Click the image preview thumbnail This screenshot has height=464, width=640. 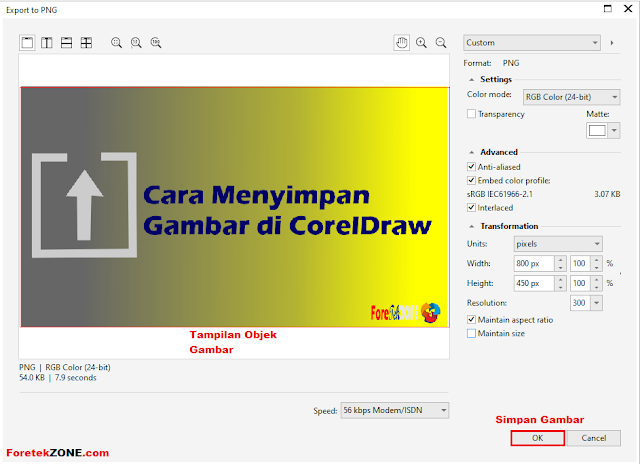point(235,207)
